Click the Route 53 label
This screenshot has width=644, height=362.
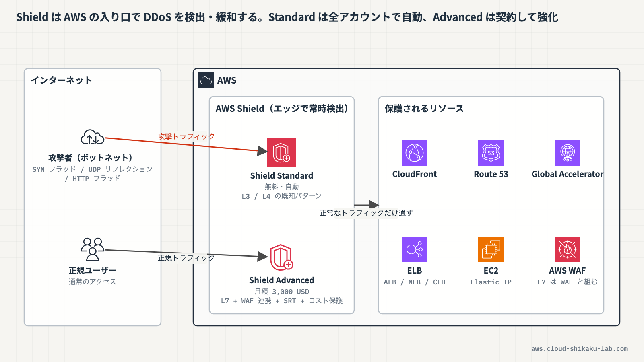pyautogui.click(x=491, y=174)
